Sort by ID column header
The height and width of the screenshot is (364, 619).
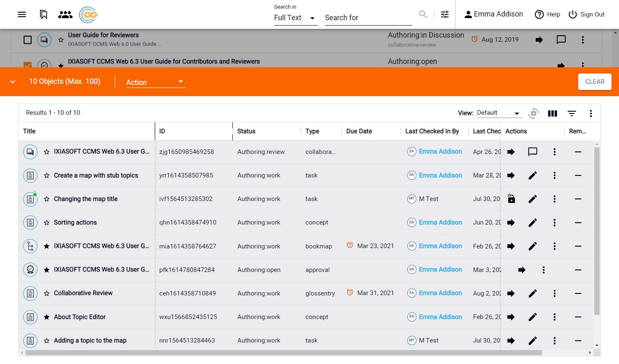(x=162, y=131)
